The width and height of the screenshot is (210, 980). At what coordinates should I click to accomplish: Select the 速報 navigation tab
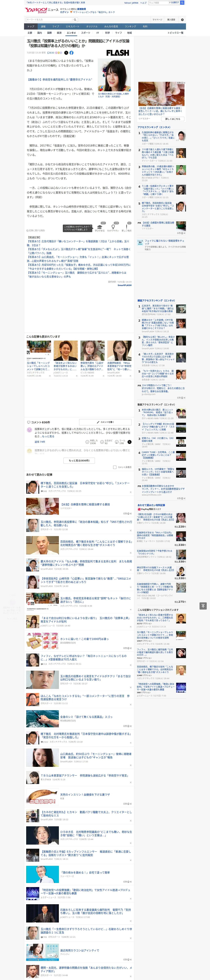pyautogui.click(x=43, y=27)
